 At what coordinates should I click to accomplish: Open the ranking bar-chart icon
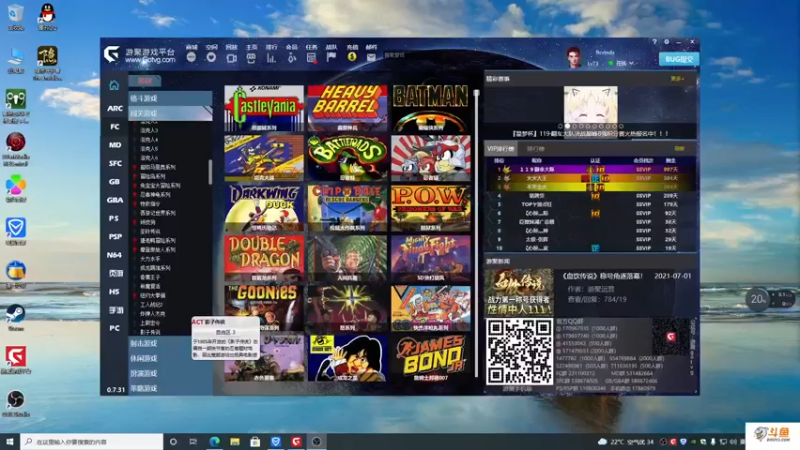pyautogui.click(x=271, y=58)
